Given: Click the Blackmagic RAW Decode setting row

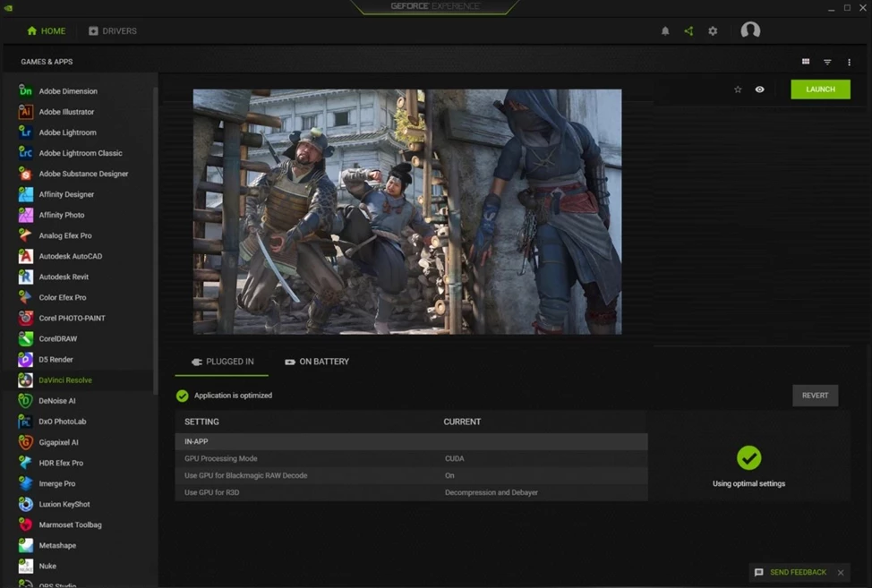Looking at the screenshot, I should [x=411, y=475].
